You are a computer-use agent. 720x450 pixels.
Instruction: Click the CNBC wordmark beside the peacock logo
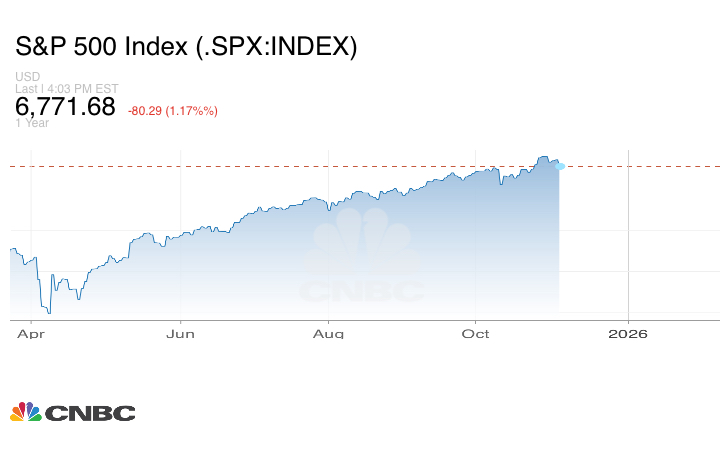pyautogui.click(x=89, y=413)
